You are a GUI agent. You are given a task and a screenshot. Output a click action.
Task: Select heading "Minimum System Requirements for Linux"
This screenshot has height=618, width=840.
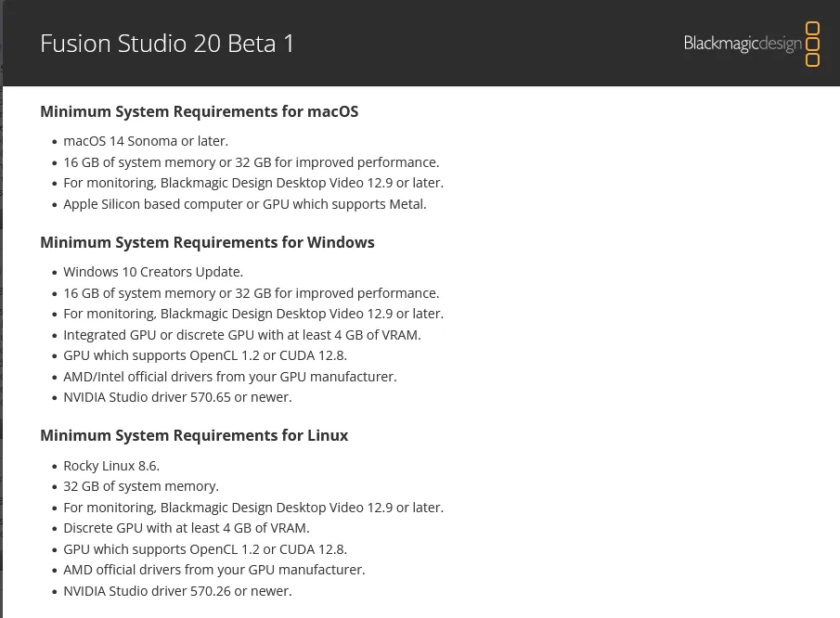pyautogui.click(x=194, y=435)
